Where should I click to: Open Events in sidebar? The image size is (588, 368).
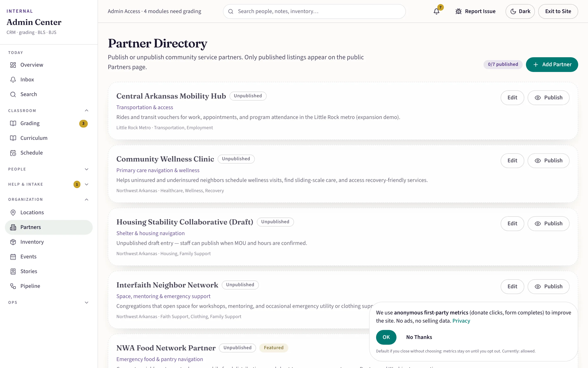[x=49, y=257]
